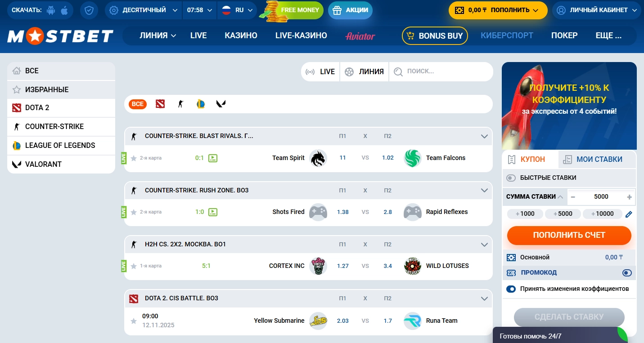
Task: Collapse the Blast Rivals match section
Action: pos(484,136)
